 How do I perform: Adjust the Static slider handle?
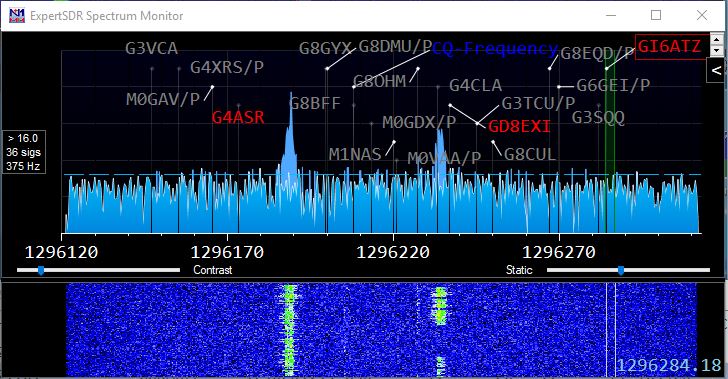coord(621,270)
